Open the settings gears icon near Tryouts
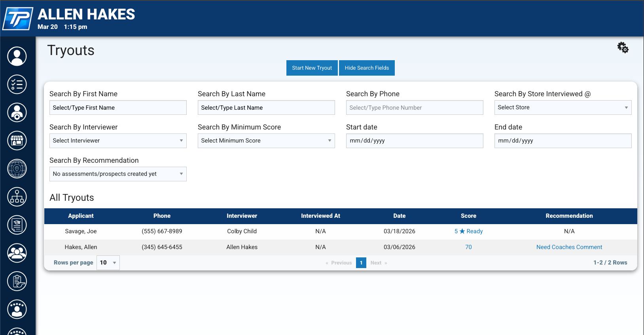The height and width of the screenshot is (335, 644). pos(623,48)
